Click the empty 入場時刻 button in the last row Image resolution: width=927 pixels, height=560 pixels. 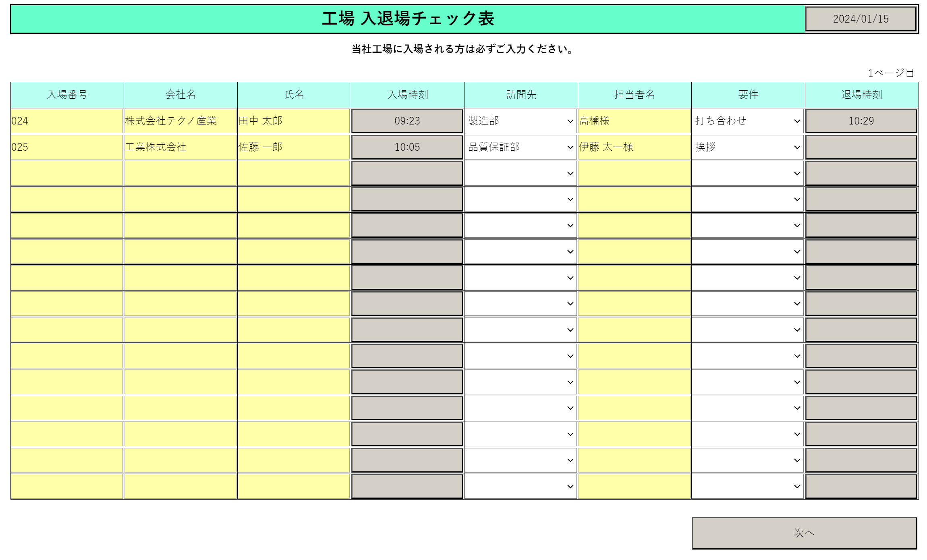coord(407,486)
